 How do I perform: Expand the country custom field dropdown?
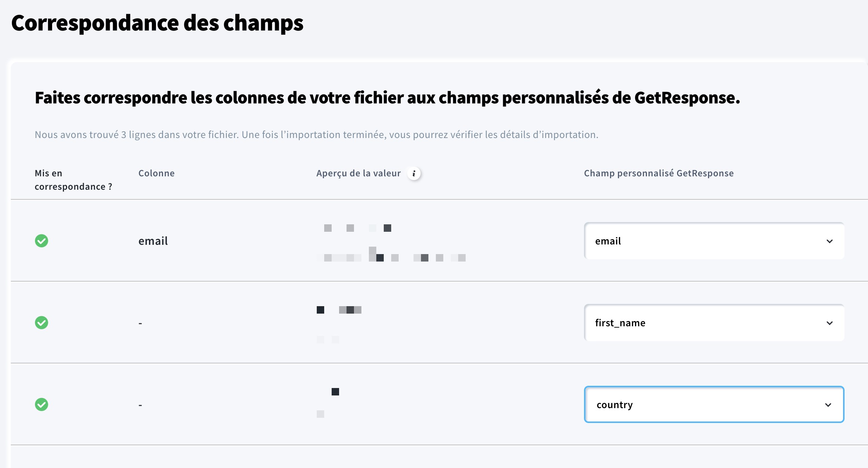point(714,404)
